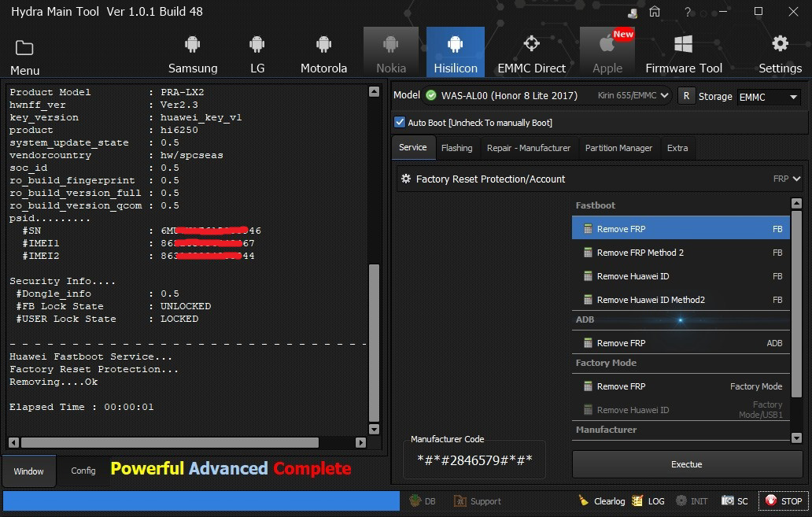The width and height of the screenshot is (812, 517).
Task: Open Settings gear
Action: pyautogui.click(x=780, y=53)
